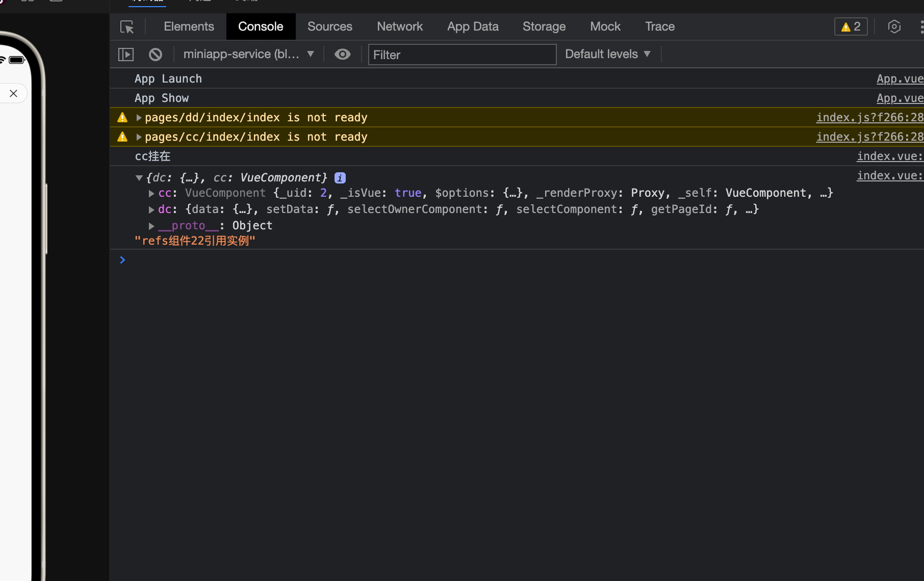This screenshot has width=924, height=581.
Task: Switch to the App Data tab
Action: [472, 27]
